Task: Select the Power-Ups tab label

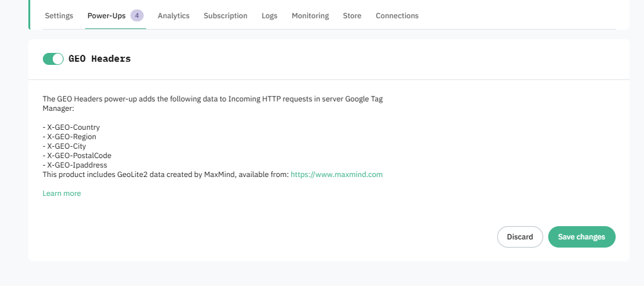Action: pyautogui.click(x=106, y=16)
